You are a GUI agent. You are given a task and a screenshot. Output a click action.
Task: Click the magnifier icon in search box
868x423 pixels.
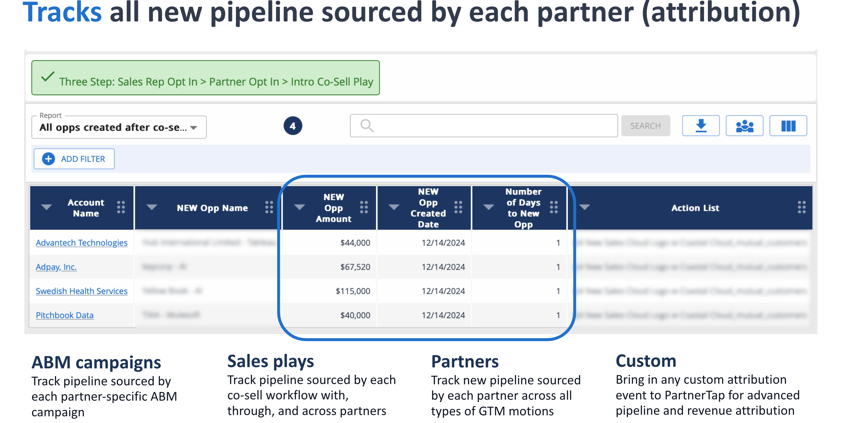point(367,126)
